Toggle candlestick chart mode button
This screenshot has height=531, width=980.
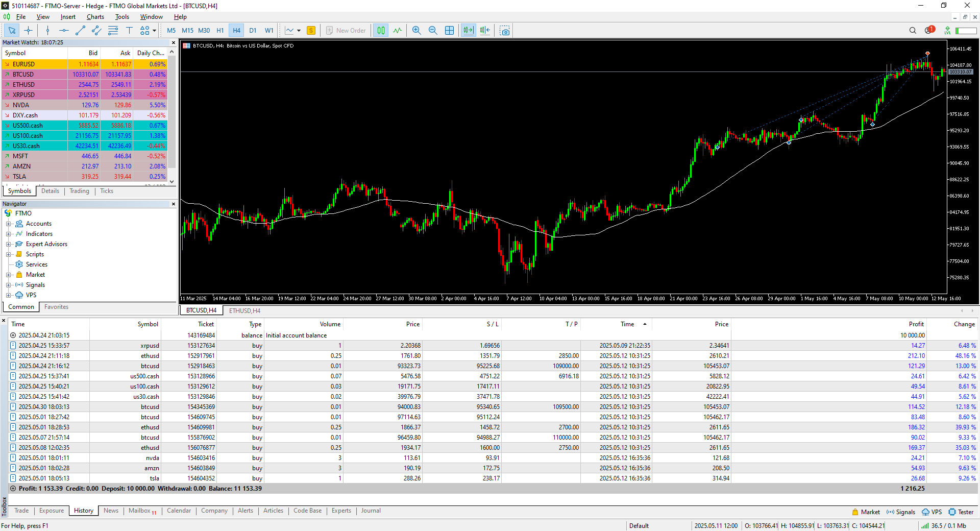(381, 31)
